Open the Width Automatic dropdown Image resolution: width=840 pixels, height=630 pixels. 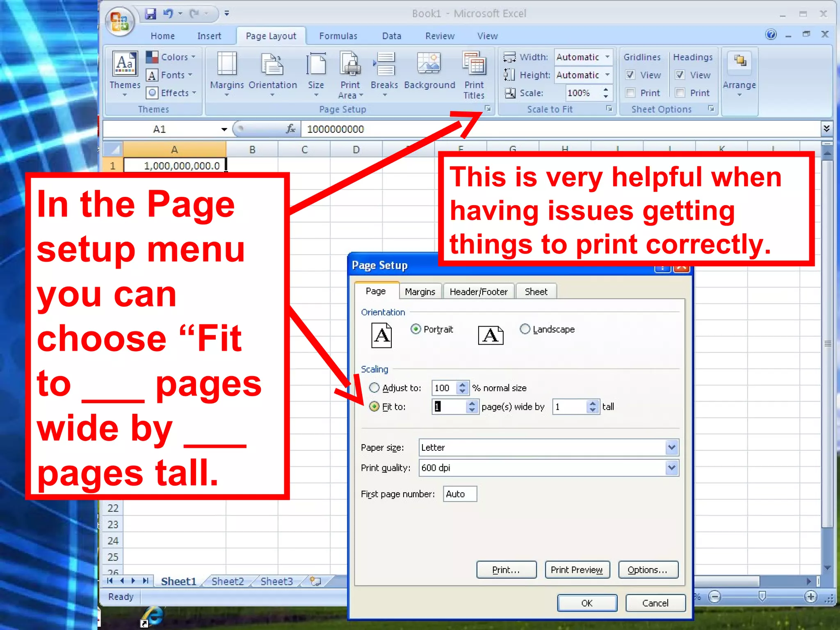607,57
